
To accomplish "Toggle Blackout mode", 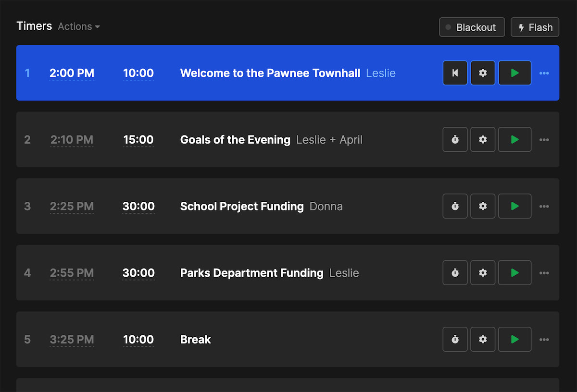I will (472, 27).
